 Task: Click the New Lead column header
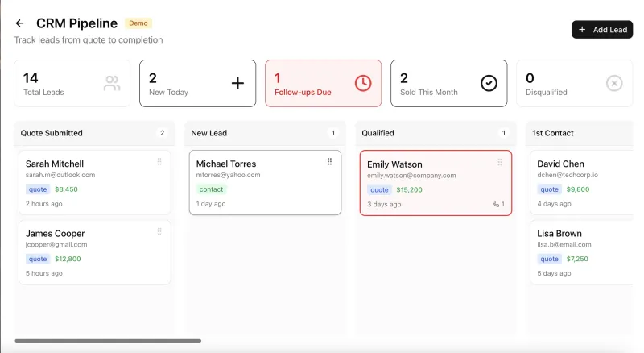click(266, 133)
